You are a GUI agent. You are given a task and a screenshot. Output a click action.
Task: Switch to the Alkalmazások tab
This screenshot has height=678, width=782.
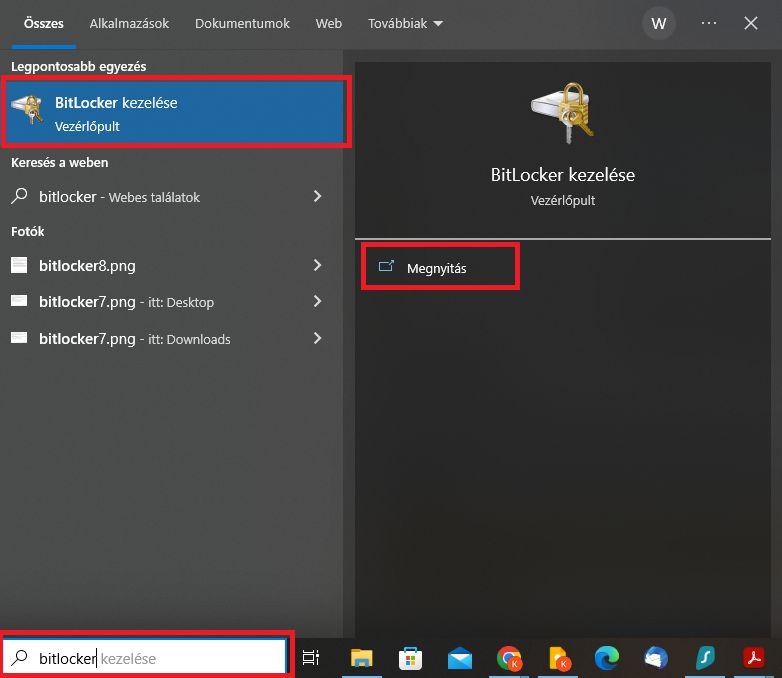[129, 23]
